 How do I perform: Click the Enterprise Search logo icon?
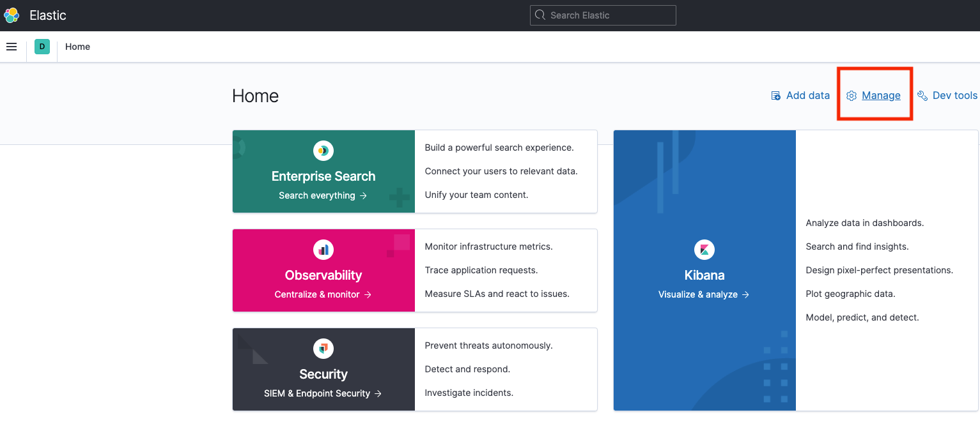click(323, 151)
